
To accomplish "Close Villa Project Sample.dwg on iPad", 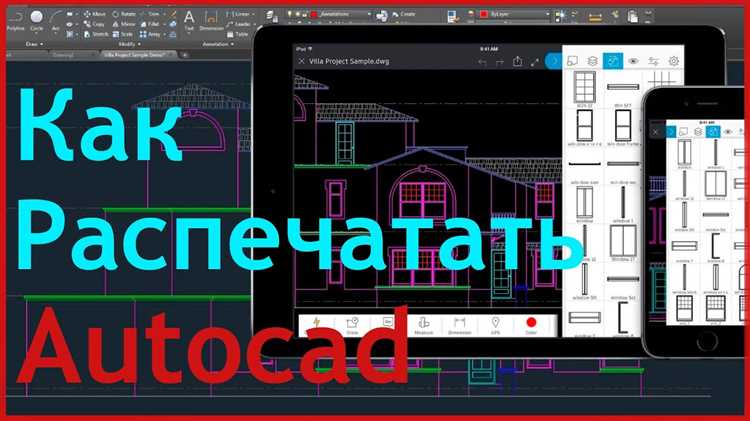I will (301, 61).
